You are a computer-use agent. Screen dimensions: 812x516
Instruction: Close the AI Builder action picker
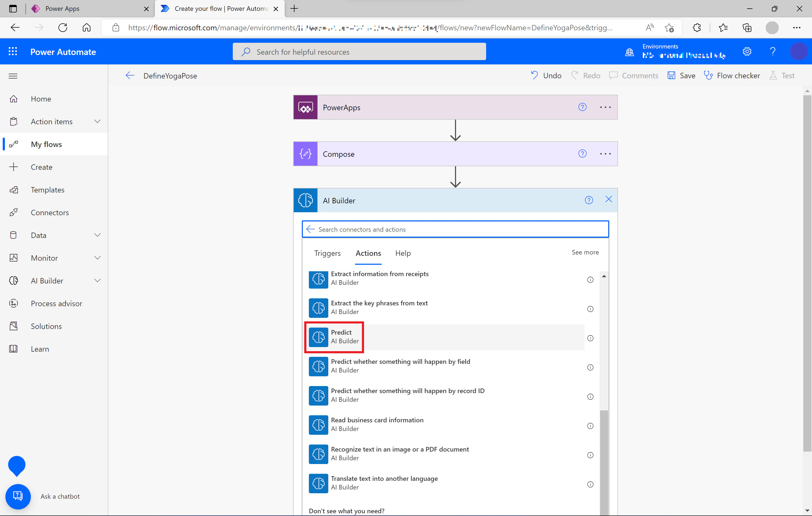[x=609, y=199]
